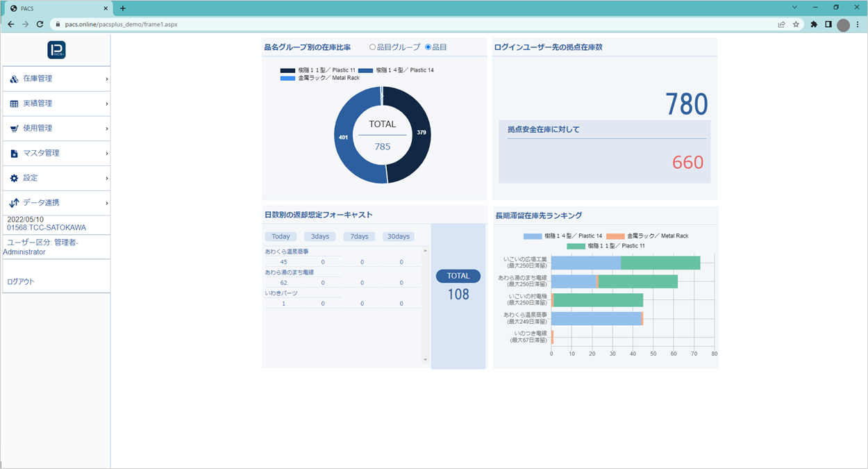Viewport: 868px width, 469px height.
Task: Open the 使用管理 (Usage Management) cart icon
Action: click(x=15, y=128)
